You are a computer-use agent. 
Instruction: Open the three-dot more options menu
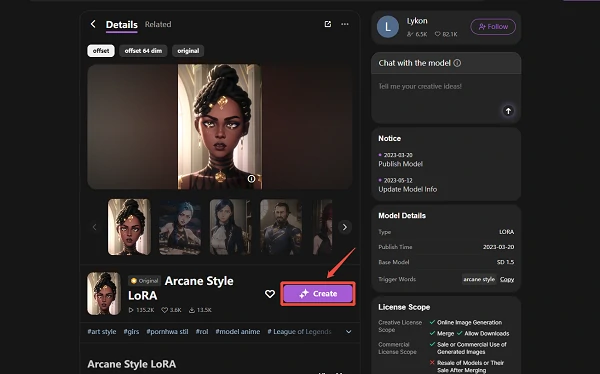click(x=345, y=24)
